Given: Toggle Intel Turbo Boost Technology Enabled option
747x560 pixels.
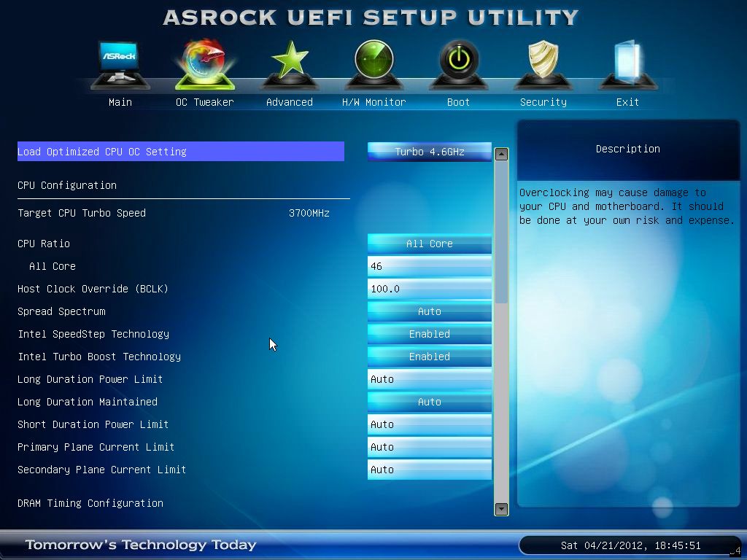Looking at the screenshot, I should tap(429, 357).
